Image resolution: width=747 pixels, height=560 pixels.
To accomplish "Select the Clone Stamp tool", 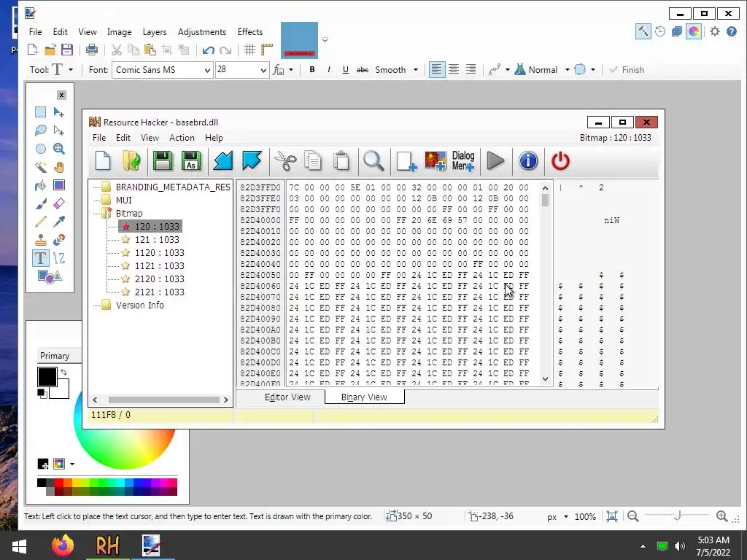I will coord(41,239).
